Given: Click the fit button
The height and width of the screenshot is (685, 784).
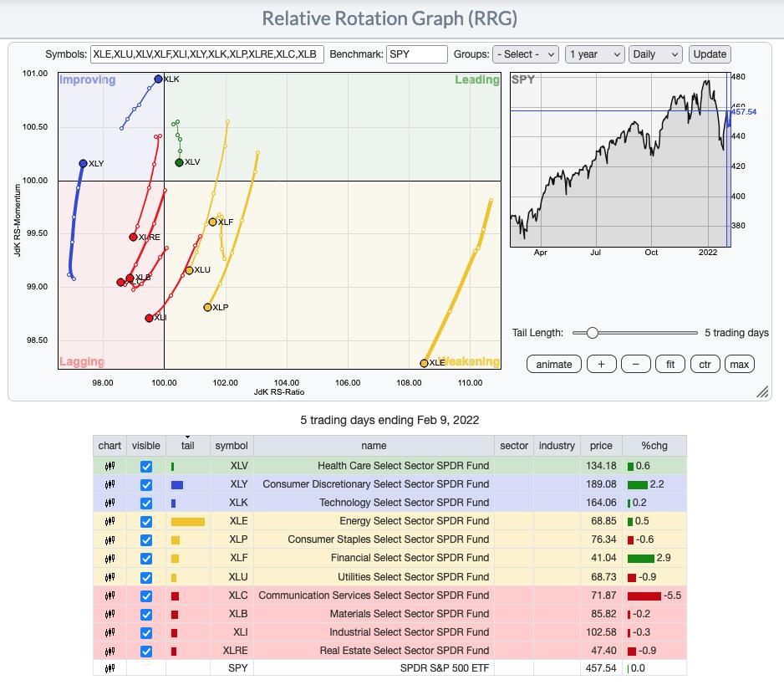Looking at the screenshot, I should tap(670, 365).
